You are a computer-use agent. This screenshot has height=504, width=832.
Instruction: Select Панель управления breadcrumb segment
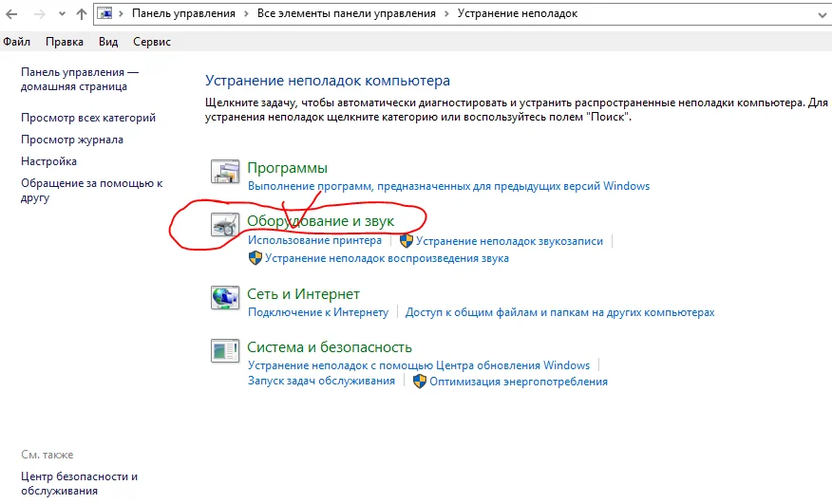183,14
